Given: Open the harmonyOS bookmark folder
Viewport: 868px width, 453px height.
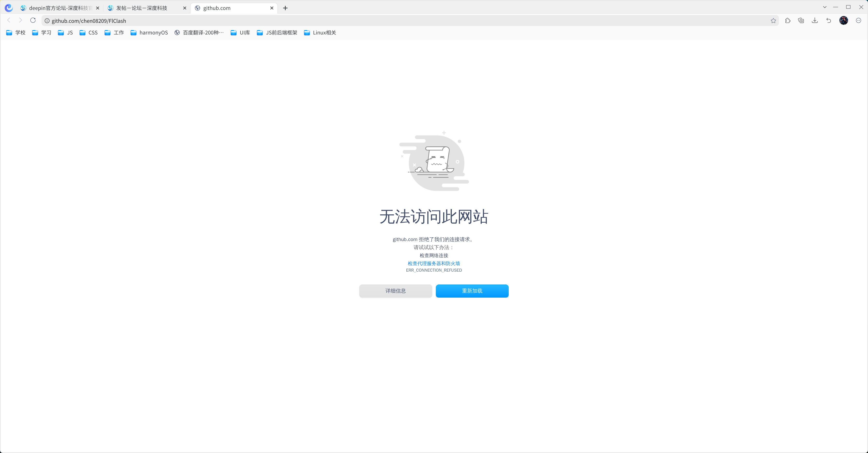Looking at the screenshot, I should tap(149, 33).
